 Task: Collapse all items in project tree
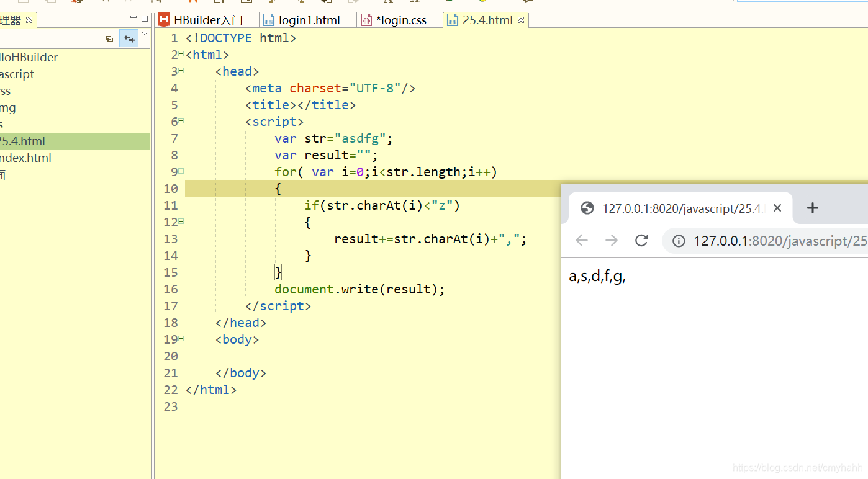pos(109,38)
